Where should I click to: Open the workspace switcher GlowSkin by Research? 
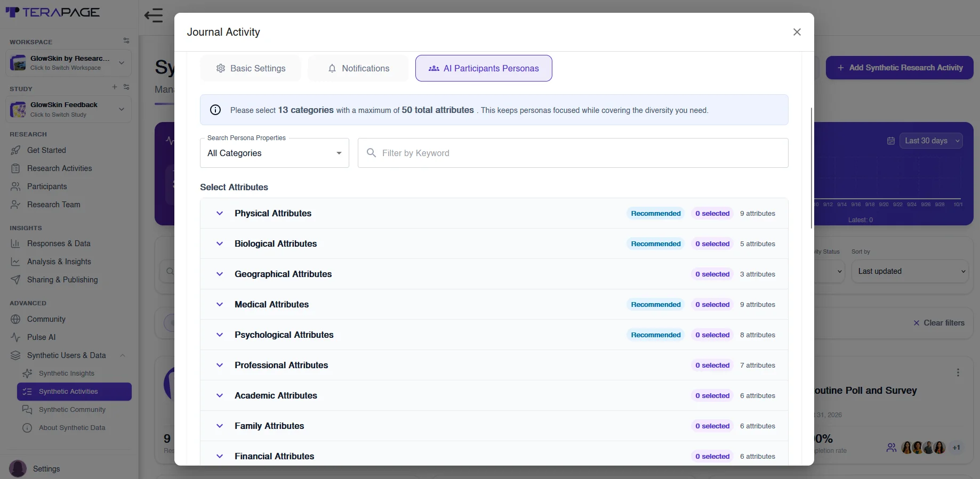(69, 63)
